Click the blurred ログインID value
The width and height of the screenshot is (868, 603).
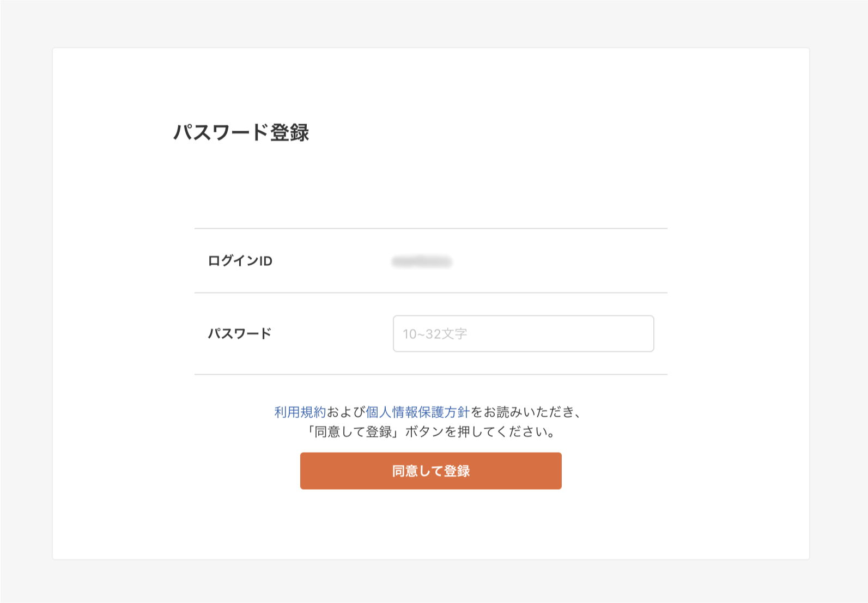(422, 261)
